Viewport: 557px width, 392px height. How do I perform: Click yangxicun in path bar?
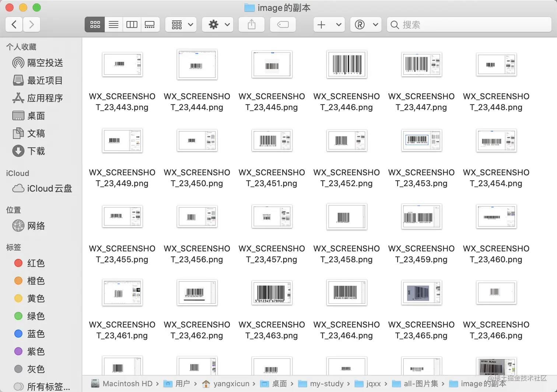226,384
